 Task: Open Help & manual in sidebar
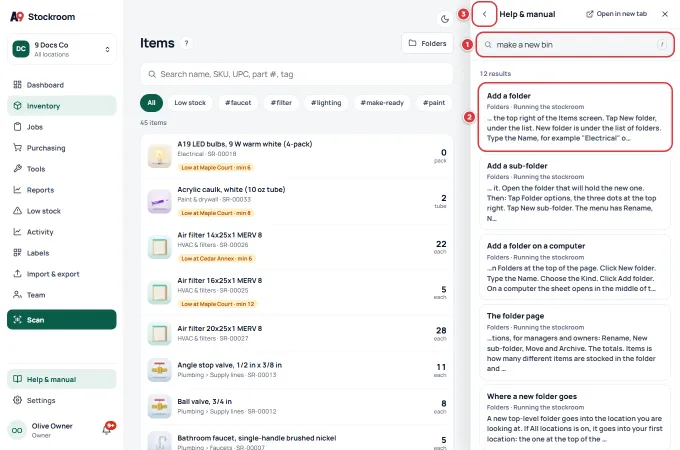click(x=62, y=379)
